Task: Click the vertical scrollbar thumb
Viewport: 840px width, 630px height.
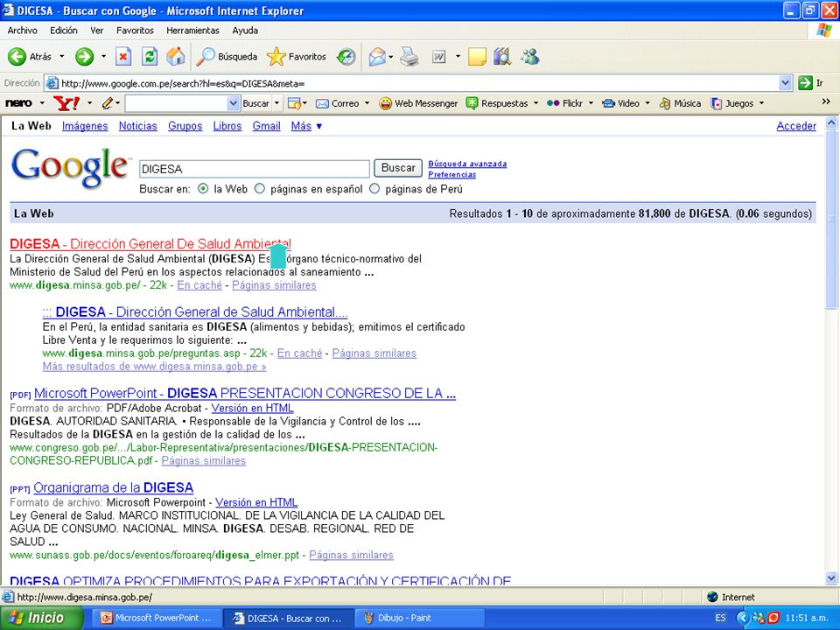Action: (x=831, y=219)
